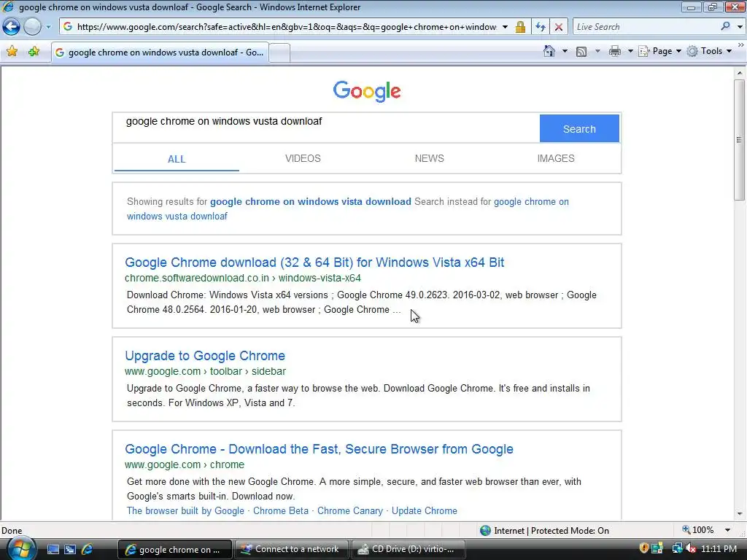Viewport: 747px width, 560px height.
Task: Click the Live Search input box
Action: tap(646, 27)
